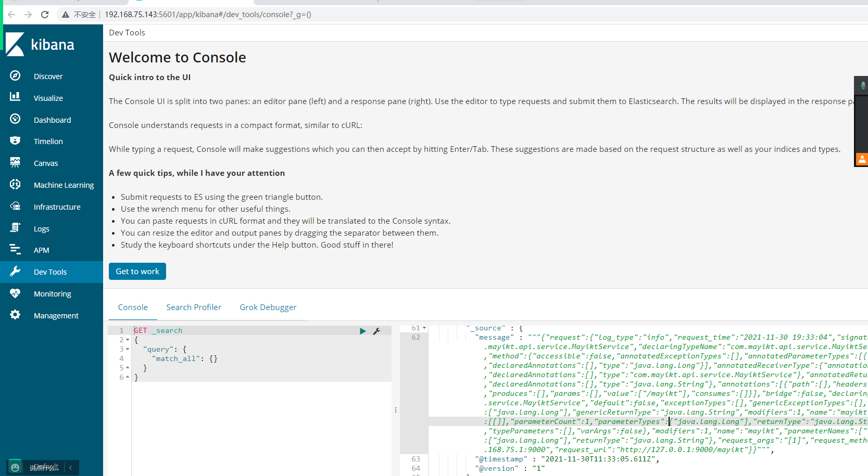The height and width of the screenshot is (476, 868).
Task: Open the Timelion mask icon
Action: click(x=15, y=141)
